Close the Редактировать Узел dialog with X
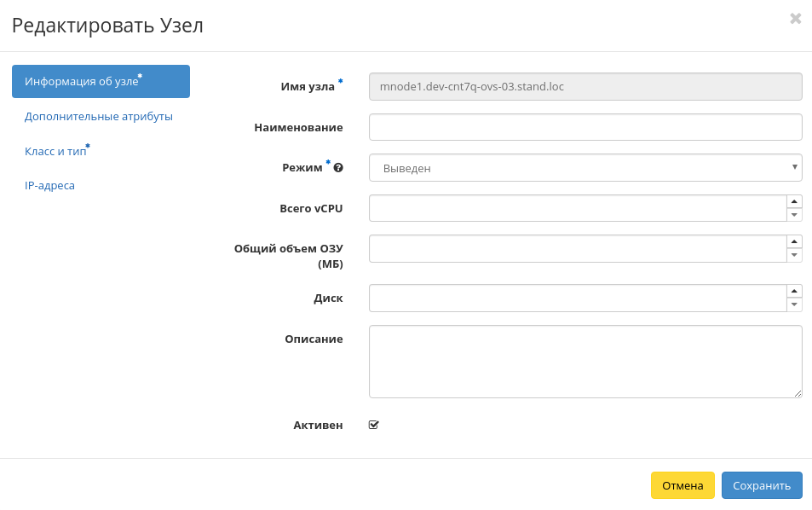Screen dimensions: 812x510 coord(795,19)
